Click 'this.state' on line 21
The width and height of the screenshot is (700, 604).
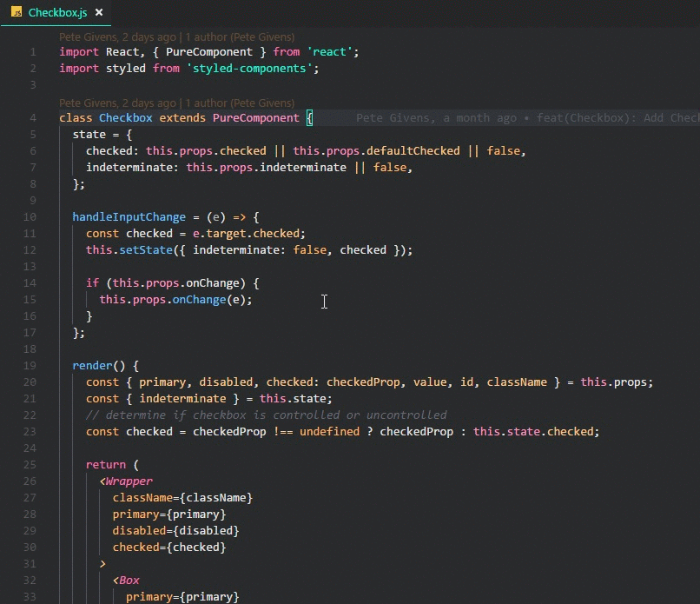coord(293,399)
